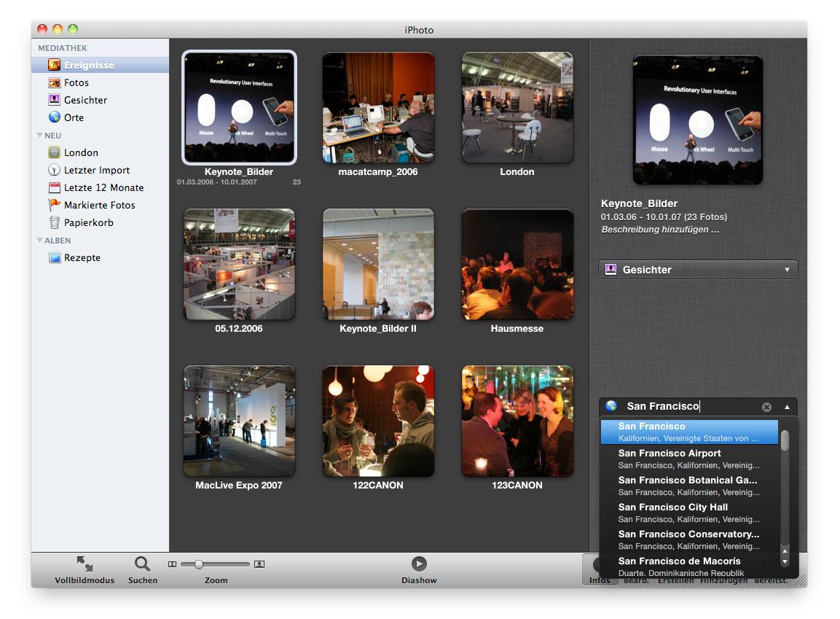The height and width of the screenshot is (619, 840).
Task: Click suggestion list scroll-up arrow
Action: pyautogui.click(x=785, y=551)
